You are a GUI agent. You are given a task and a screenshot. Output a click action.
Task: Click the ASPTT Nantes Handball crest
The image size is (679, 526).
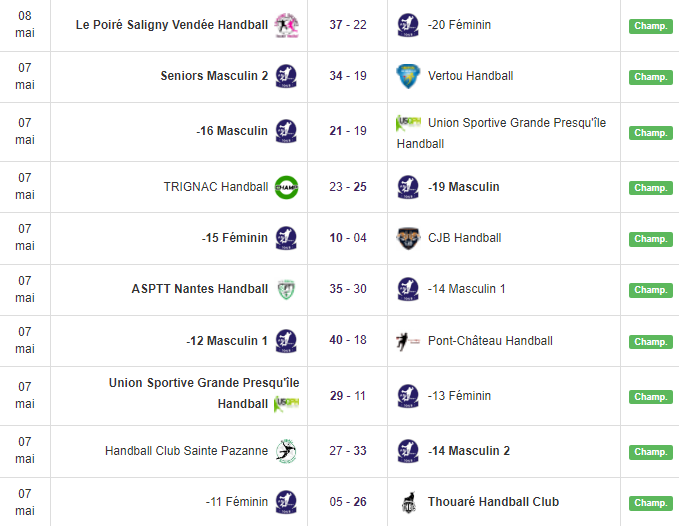286,289
